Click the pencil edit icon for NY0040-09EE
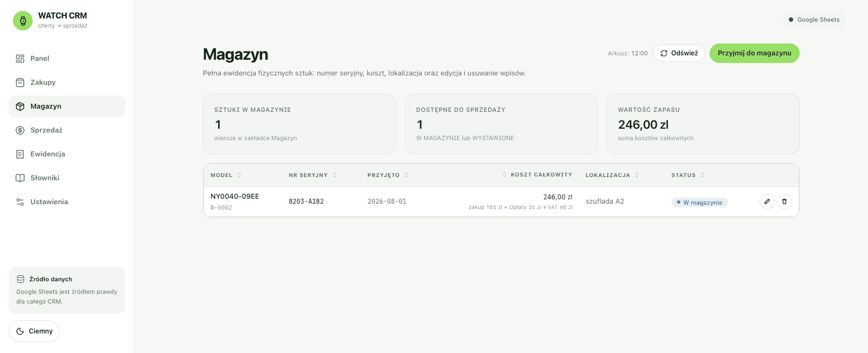The height and width of the screenshot is (353, 868). click(x=767, y=201)
